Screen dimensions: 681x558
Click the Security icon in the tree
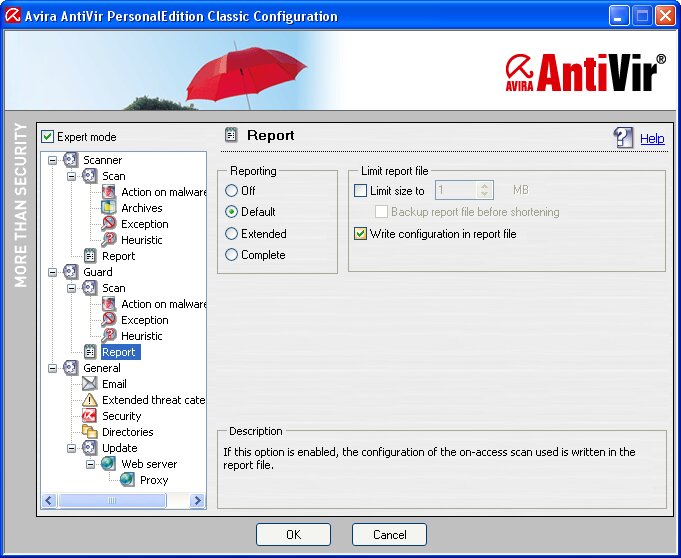pyautogui.click(x=90, y=416)
